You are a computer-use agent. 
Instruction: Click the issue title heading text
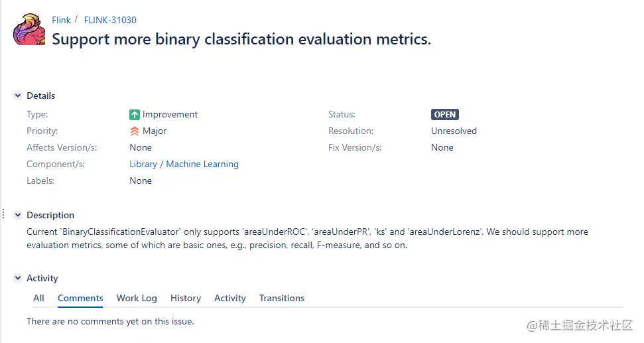[x=241, y=39]
